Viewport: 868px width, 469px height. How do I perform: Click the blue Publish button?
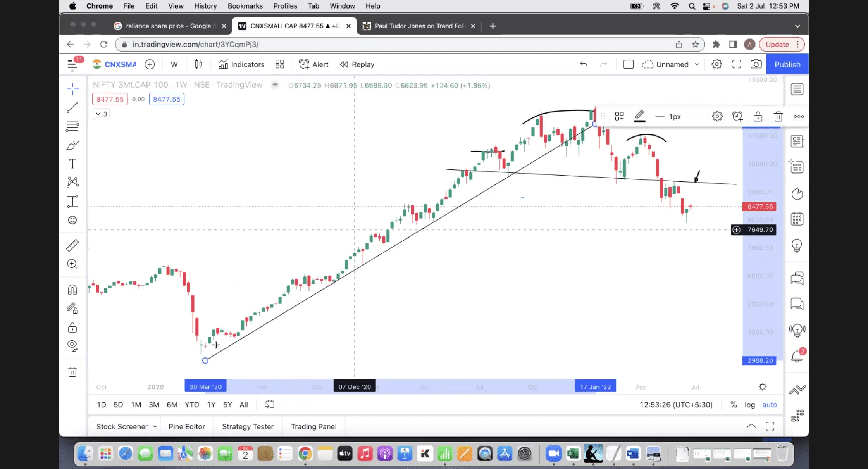pyautogui.click(x=787, y=64)
